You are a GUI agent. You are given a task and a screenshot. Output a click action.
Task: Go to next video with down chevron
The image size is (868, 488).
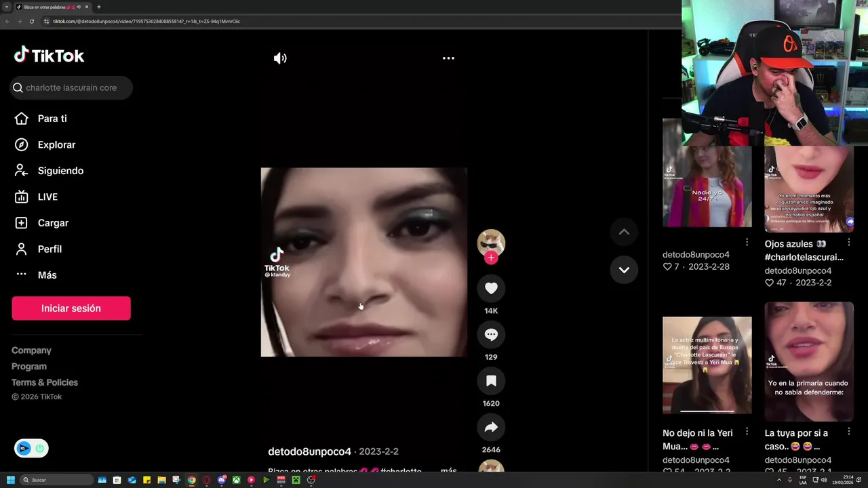[x=624, y=270]
